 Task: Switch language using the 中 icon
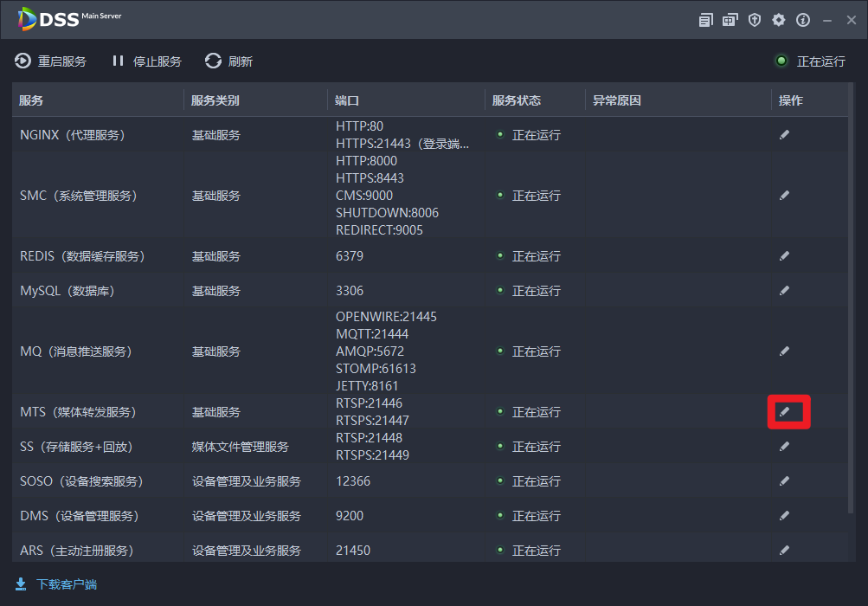[730, 20]
